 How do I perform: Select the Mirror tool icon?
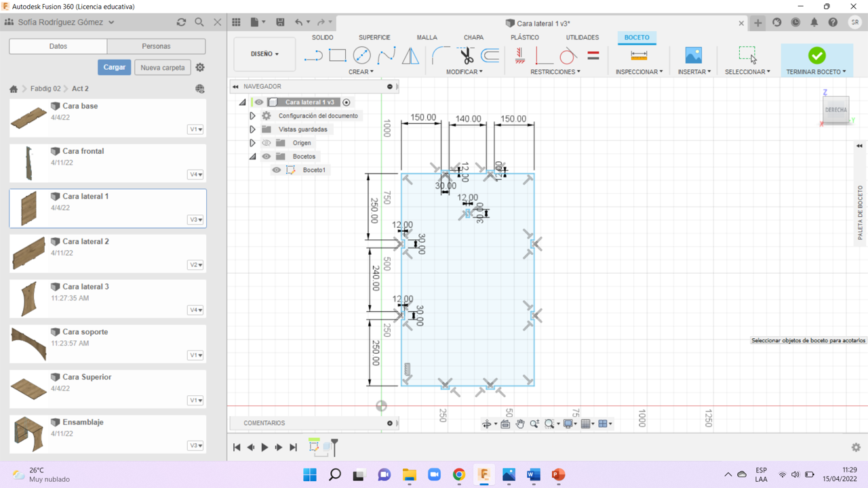tap(411, 56)
